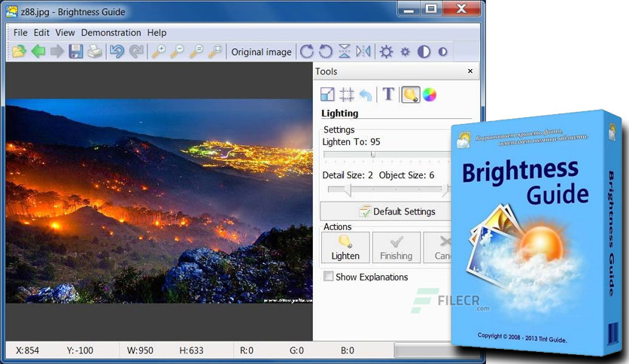Click the Lighten To: 95 label
This screenshot has width=629, height=364.
[351, 142]
